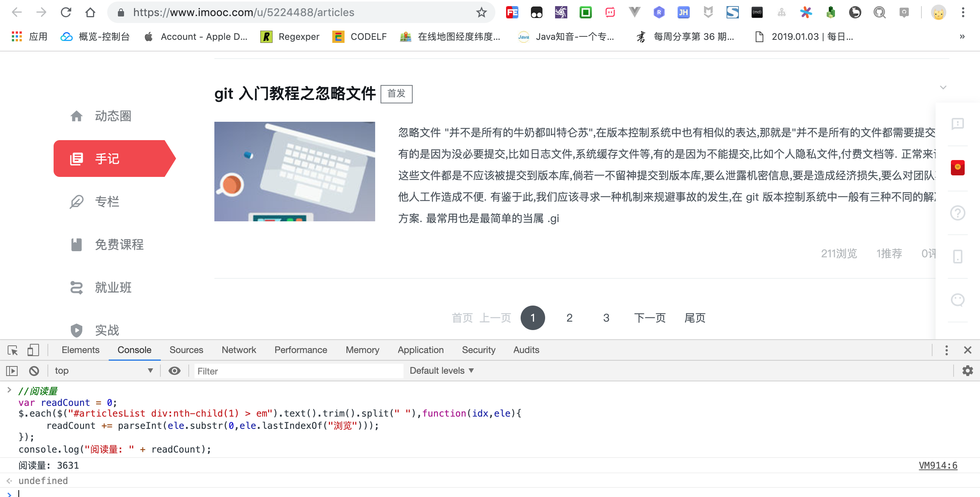
Task: Open the DevTools three-dot customize menu
Action: (x=946, y=350)
